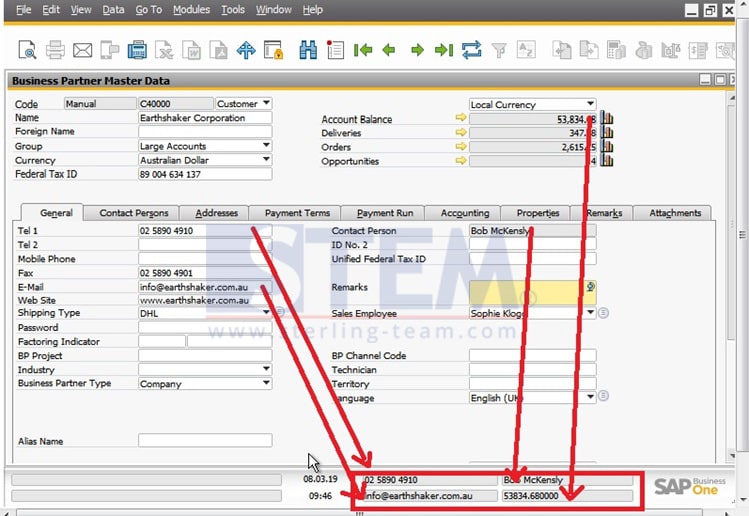Go to Next Record green arrow
The image size is (749, 516).
click(x=417, y=50)
